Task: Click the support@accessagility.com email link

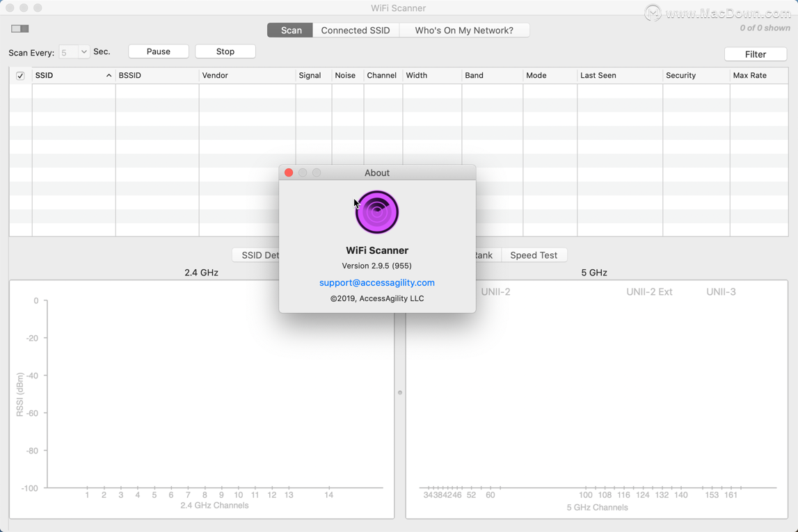Action: (x=377, y=283)
